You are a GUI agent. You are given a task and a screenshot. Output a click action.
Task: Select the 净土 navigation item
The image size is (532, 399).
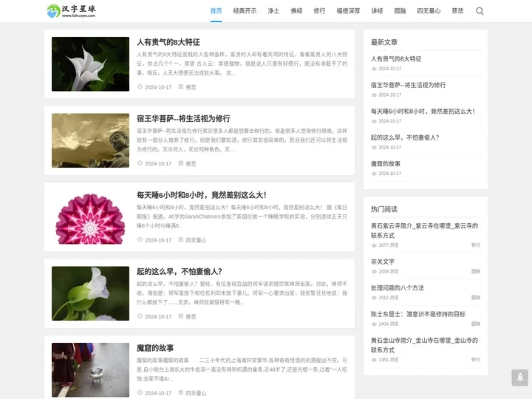pos(273,11)
